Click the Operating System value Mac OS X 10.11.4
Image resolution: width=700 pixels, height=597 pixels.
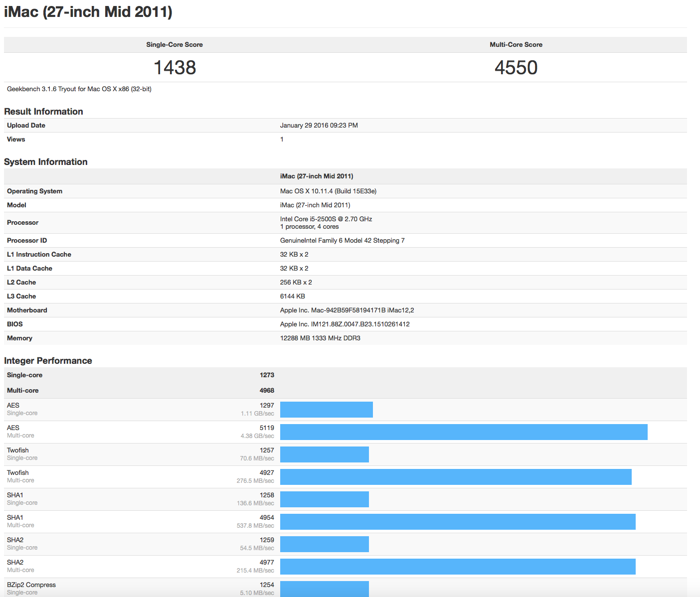[x=328, y=191]
